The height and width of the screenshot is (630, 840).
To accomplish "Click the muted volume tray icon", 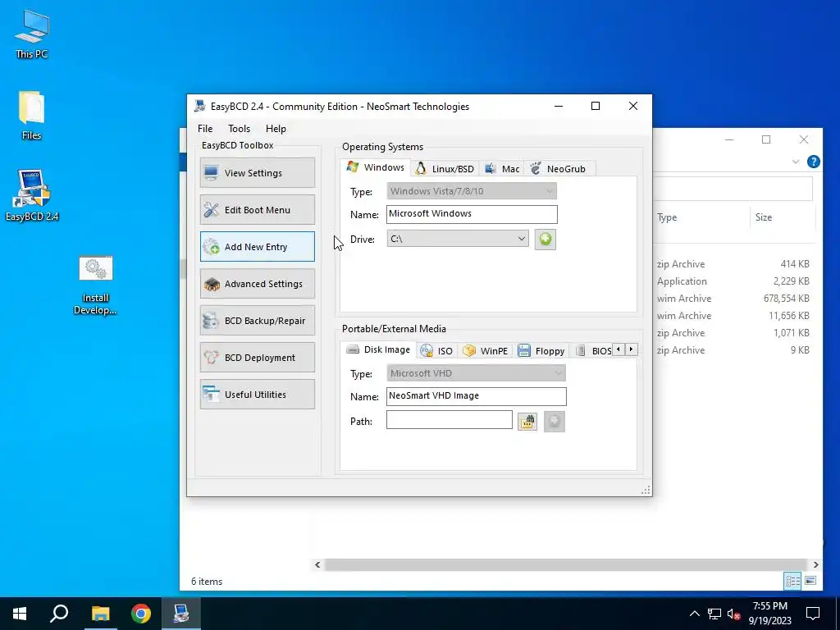I will pos(734,614).
